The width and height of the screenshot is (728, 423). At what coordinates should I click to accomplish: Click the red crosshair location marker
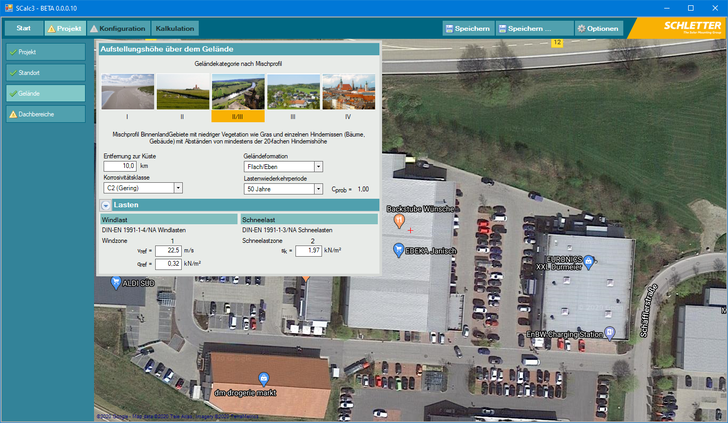click(410, 231)
